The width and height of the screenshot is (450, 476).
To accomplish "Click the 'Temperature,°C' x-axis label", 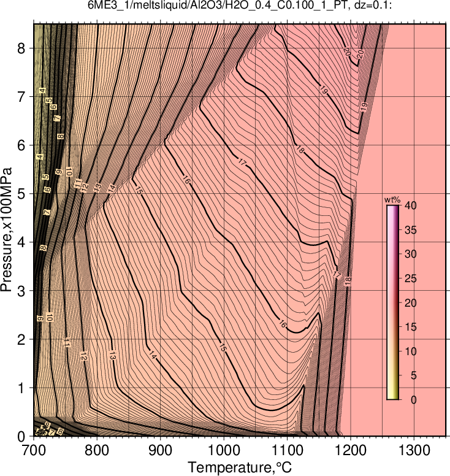I will pyautogui.click(x=240, y=467).
